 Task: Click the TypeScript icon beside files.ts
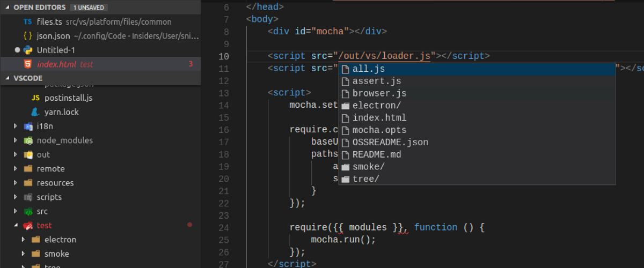[x=27, y=22]
